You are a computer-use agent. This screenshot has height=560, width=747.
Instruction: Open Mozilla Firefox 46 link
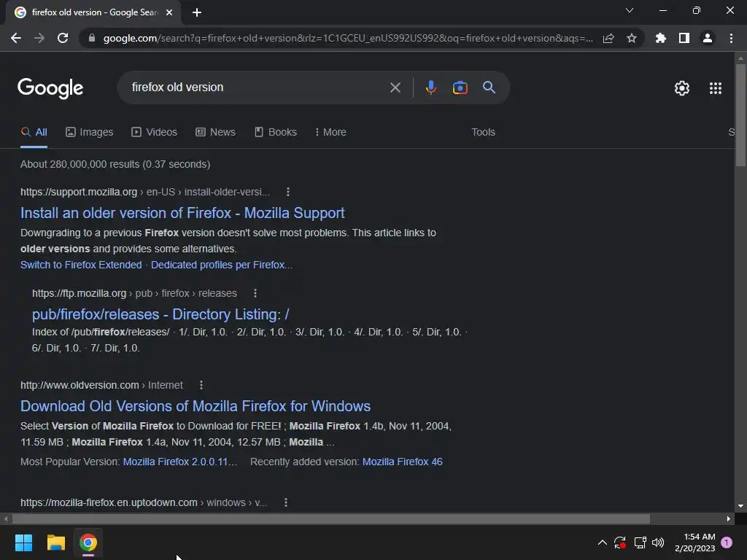[x=402, y=462]
